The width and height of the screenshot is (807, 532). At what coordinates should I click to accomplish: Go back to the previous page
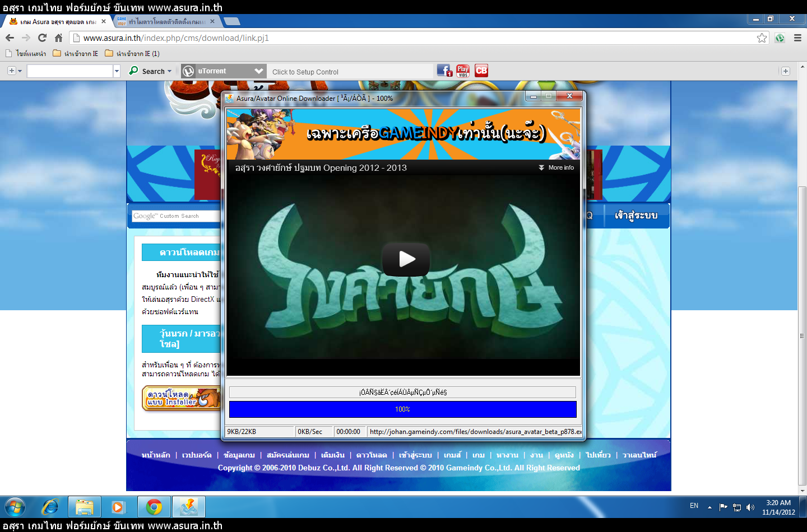(10, 38)
